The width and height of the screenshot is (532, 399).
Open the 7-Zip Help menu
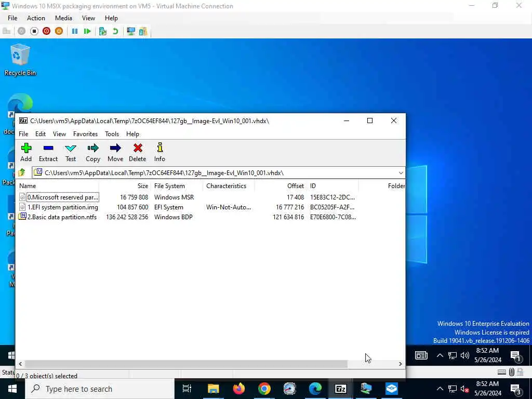(132, 134)
